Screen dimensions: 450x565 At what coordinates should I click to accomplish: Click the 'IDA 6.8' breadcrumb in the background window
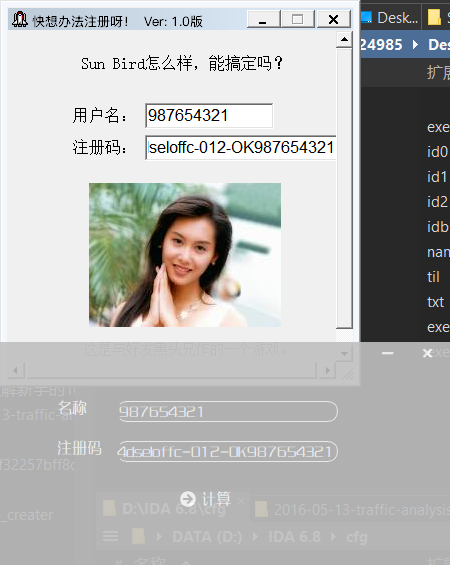pos(294,537)
